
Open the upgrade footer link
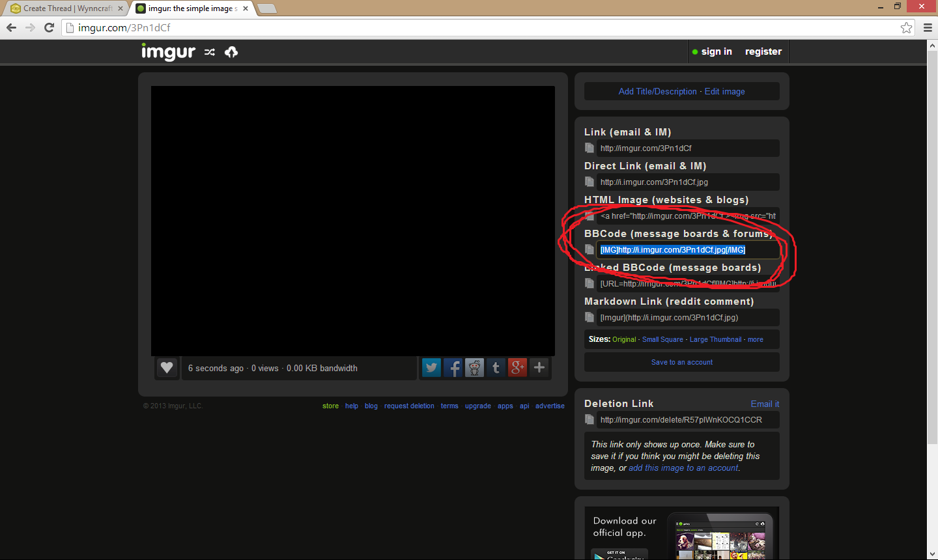click(x=478, y=406)
